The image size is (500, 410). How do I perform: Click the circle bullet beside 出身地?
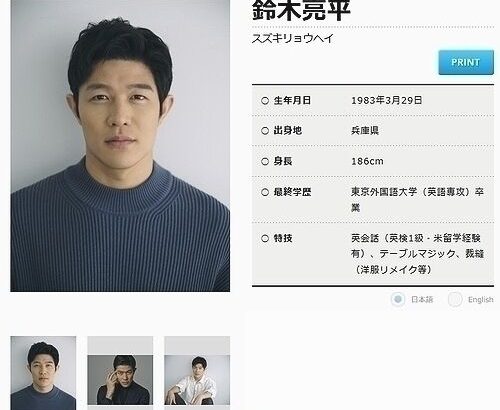coord(265,131)
